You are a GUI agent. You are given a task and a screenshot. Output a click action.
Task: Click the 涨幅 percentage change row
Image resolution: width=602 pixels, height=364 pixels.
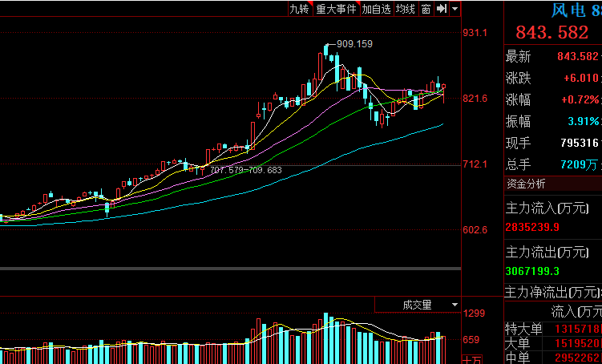pyautogui.click(x=552, y=100)
